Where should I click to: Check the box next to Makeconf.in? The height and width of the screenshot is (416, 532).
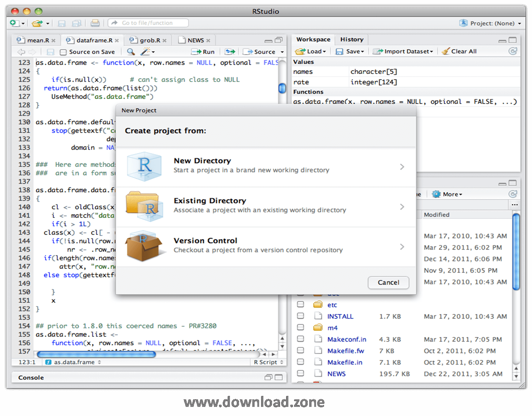click(x=301, y=339)
